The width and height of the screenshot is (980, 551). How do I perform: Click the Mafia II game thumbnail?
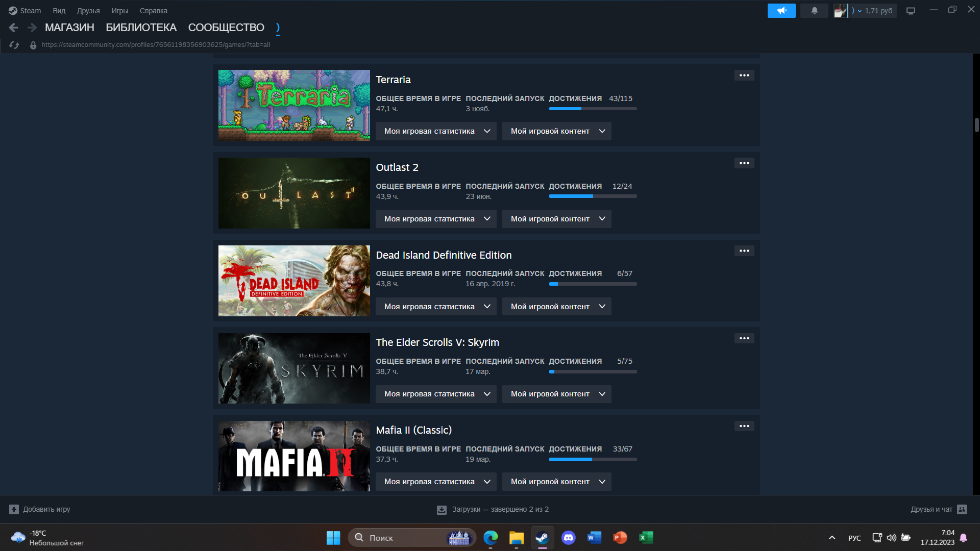pos(294,456)
